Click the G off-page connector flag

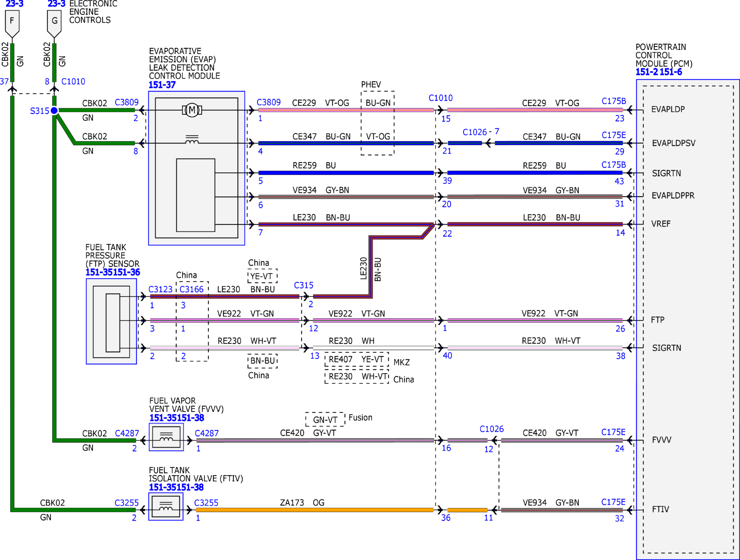click(54, 24)
